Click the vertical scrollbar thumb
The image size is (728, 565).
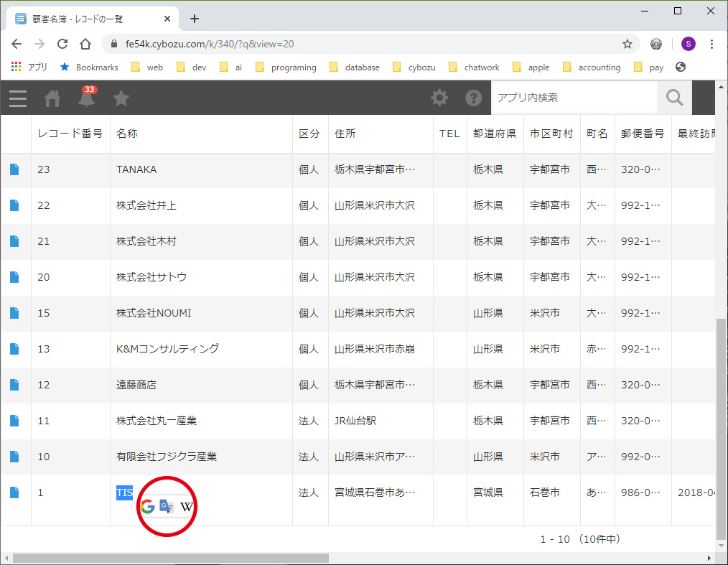point(721,429)
